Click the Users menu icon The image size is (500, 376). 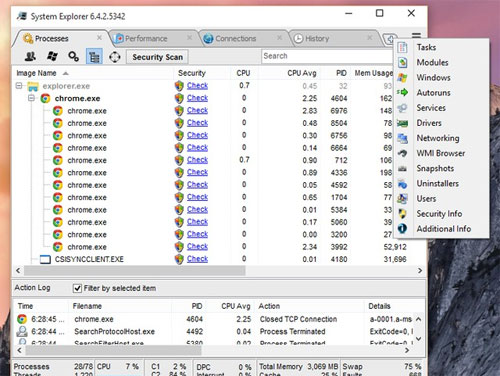(x=402, y=199)
